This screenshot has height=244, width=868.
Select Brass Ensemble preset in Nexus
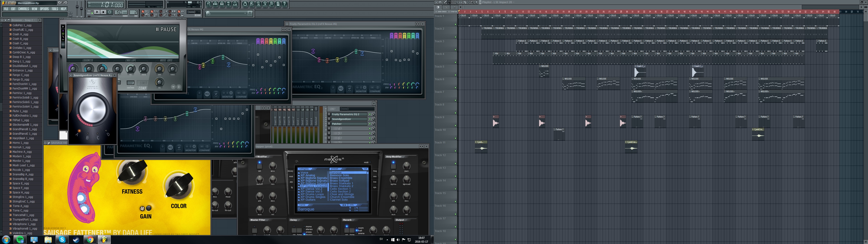[x=341, y=178]
